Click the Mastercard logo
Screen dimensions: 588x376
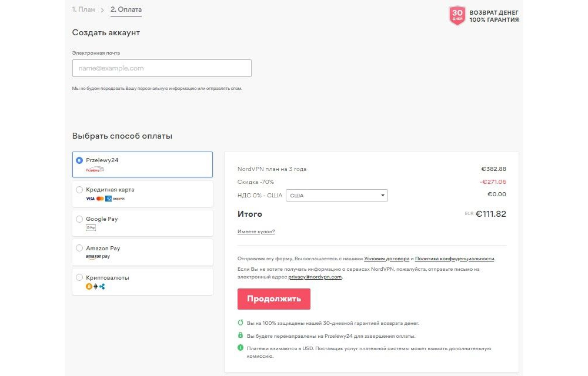click(x=100, y=199)
